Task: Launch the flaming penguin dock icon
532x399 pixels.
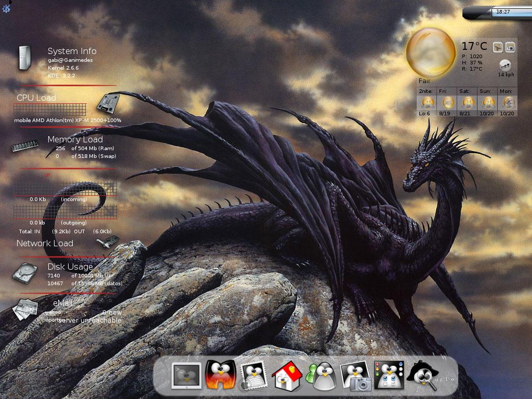Action: pos(220,374)
